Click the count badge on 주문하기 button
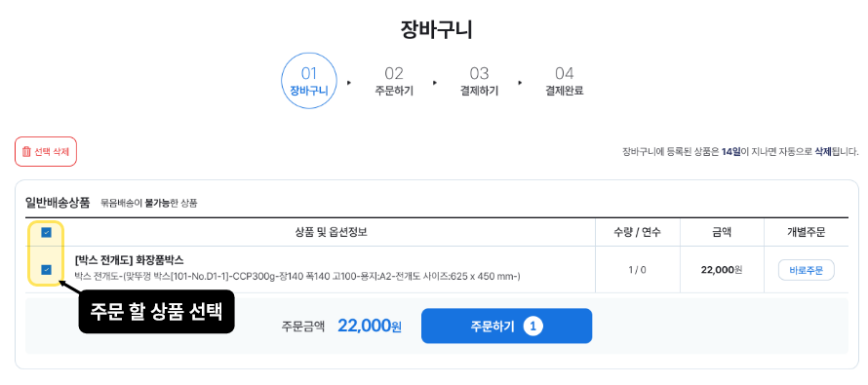The width and height of the screenshot is (868, 385). pyautogui.click(x=533, y=326)
